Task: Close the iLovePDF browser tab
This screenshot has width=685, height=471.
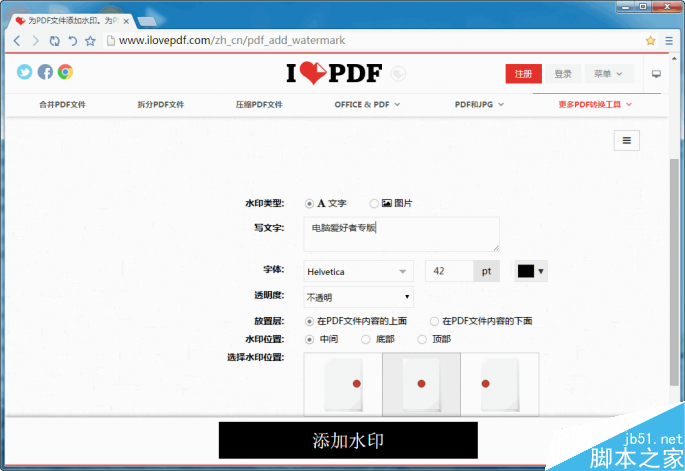Action: pos(126,21)
